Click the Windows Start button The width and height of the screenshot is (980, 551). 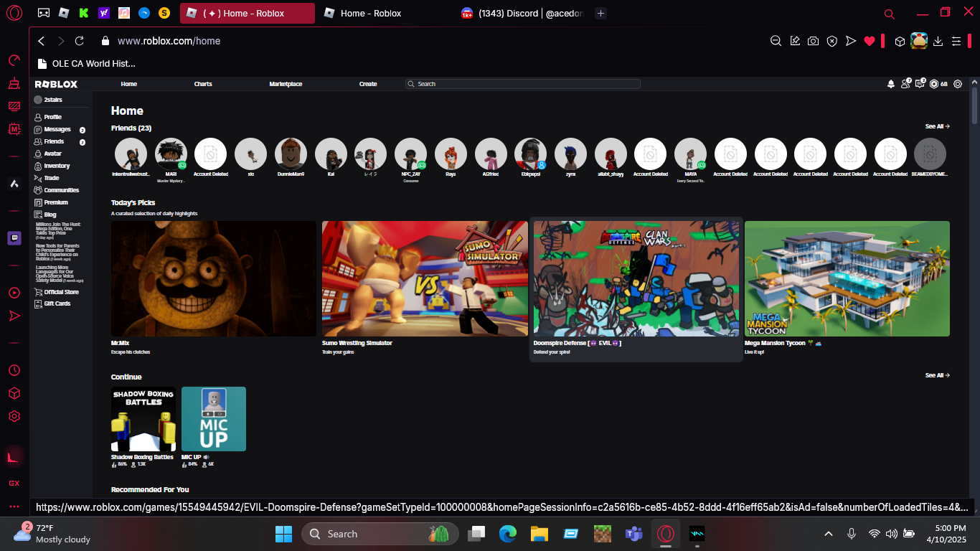click(x=284, y=534)
